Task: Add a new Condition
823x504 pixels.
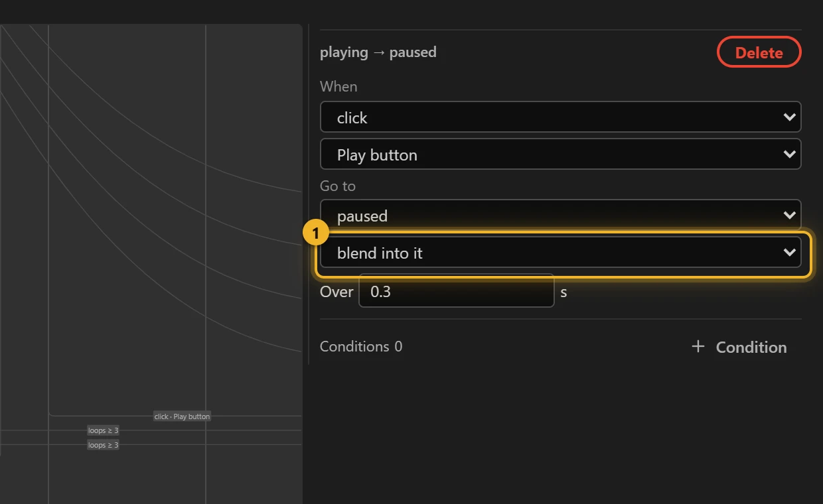Action: tap(739, 347)
